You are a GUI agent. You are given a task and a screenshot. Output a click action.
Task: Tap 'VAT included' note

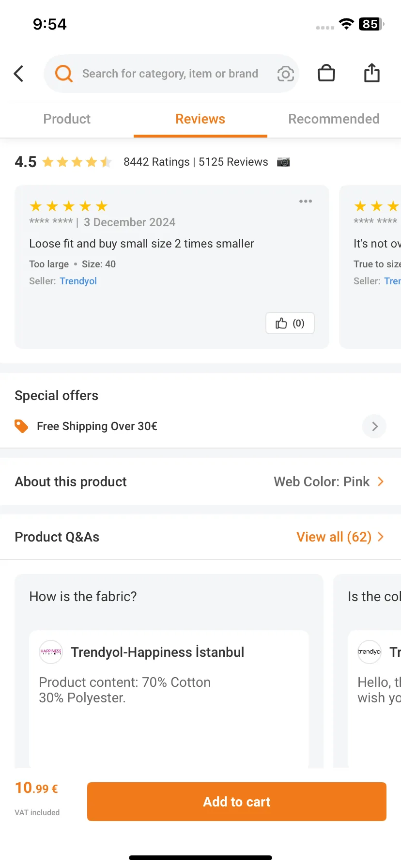point(37,812)
